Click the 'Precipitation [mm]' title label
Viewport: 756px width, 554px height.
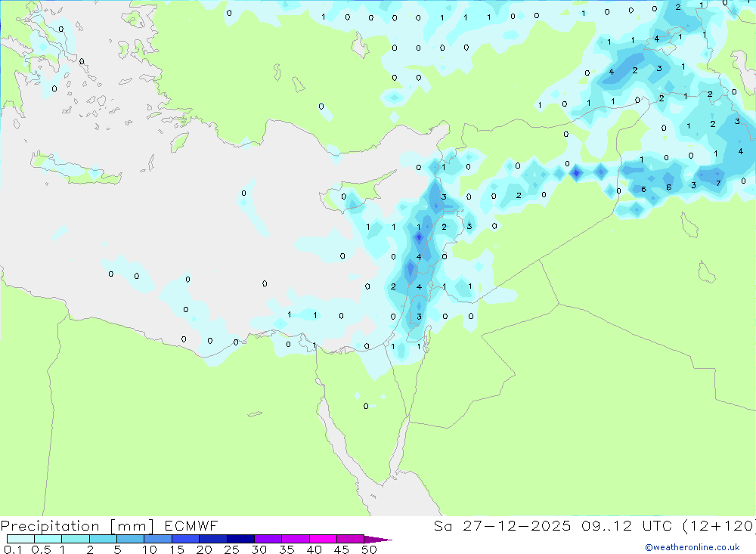coord(77,526)
